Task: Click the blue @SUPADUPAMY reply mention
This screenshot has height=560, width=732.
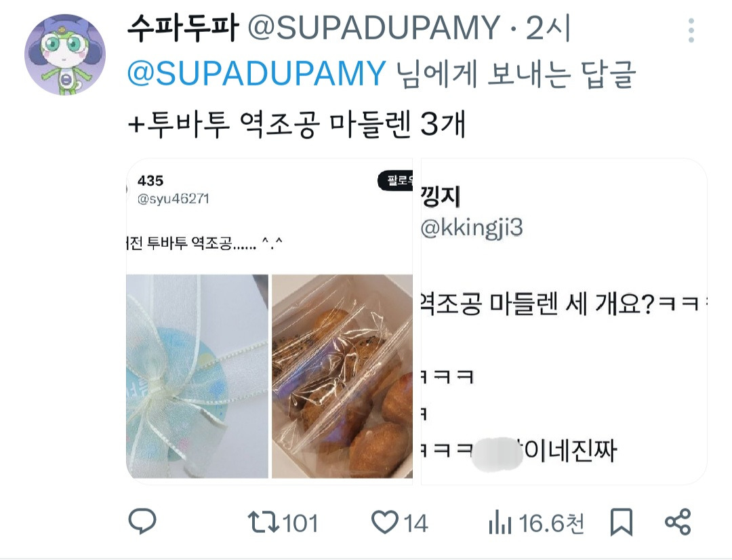Action: (x=256, y=74)
